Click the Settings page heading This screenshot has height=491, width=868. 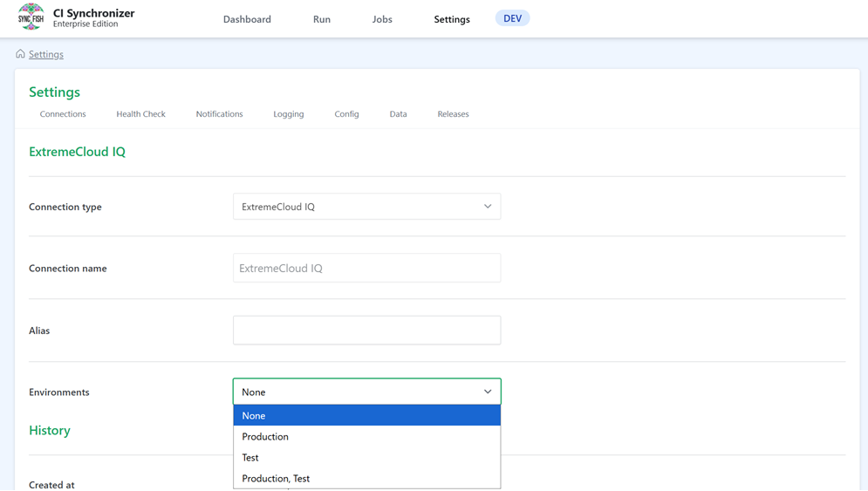tap(54, 92)
